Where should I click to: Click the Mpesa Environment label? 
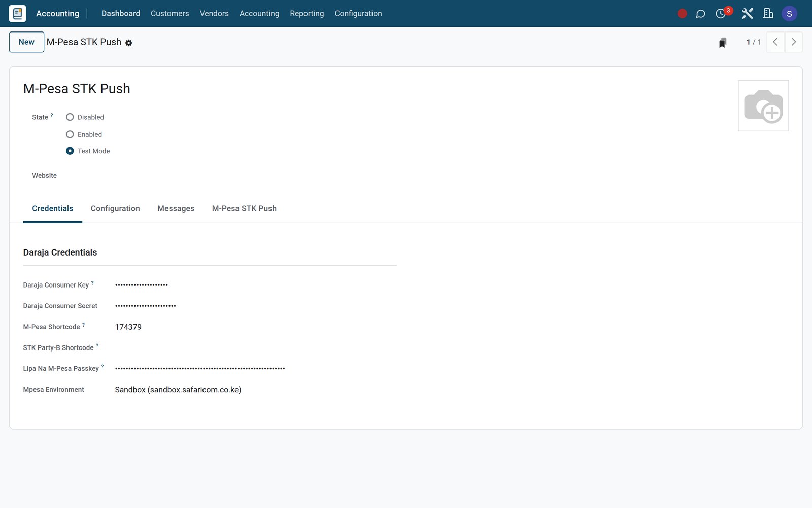[53, 390]
